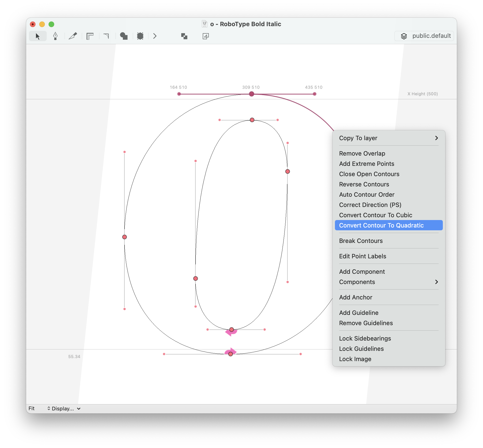Expand the Components submenu
Viewport: 483px width, 448px height.
click(x=389, y=282)
